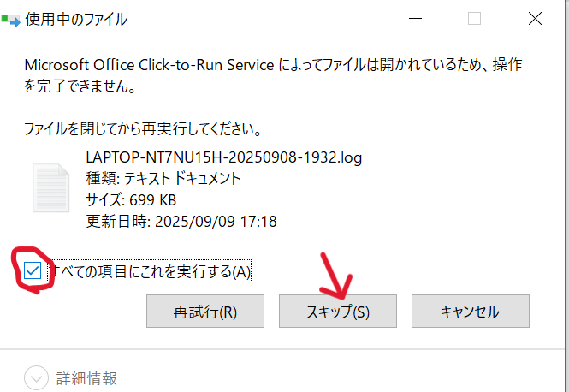Click the 更新日時: 2025/09/09 17:18 text
The height and width of the screenshot is (392, 569).
pyautogui.click(x=181, y=221)
